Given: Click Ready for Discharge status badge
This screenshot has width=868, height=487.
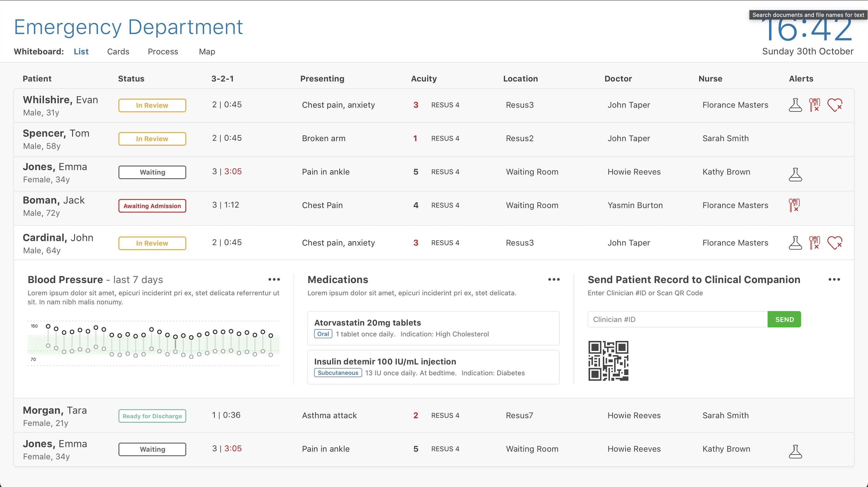Looking at the screenshot, I should 152,416.
